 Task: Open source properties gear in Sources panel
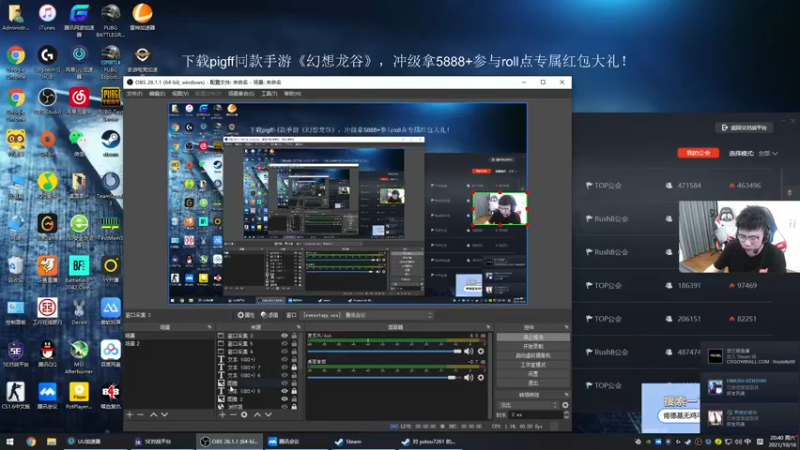click(244, 415)
